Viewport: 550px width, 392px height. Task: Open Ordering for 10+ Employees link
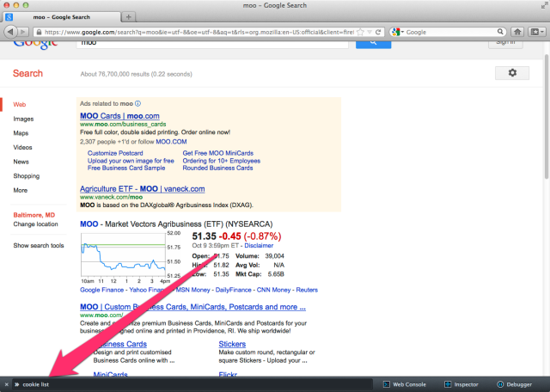pyautogui.click(x=222, y=161)
